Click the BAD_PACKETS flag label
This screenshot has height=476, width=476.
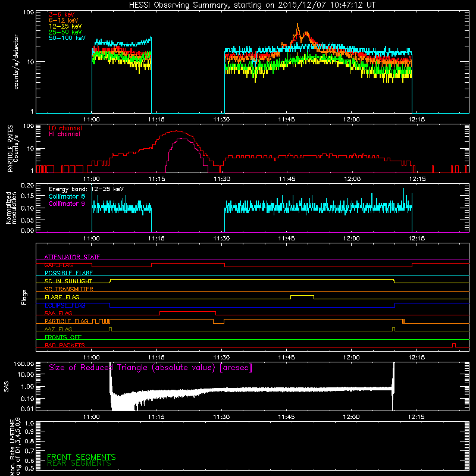65,345
